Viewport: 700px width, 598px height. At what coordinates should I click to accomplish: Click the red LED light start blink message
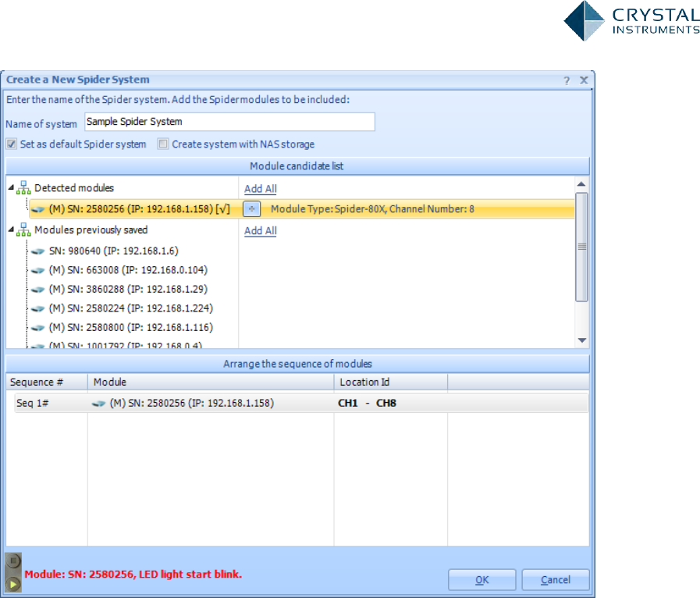click(x=133, y=575)
